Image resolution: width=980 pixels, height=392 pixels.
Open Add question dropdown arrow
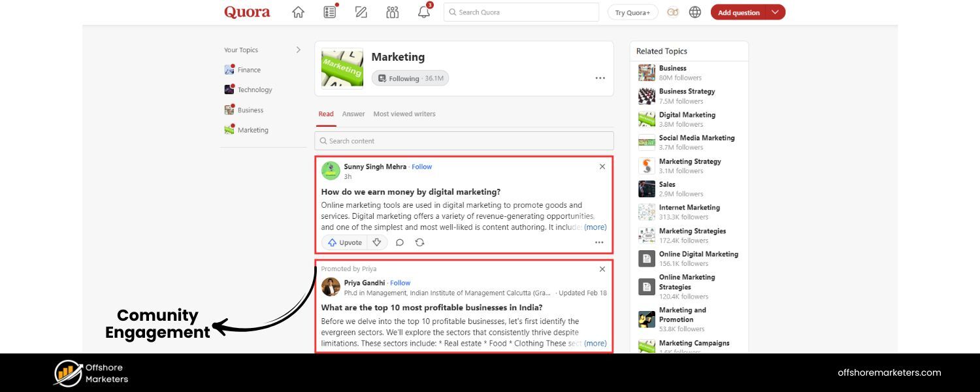pyautogui.click(x=775, y=12)
